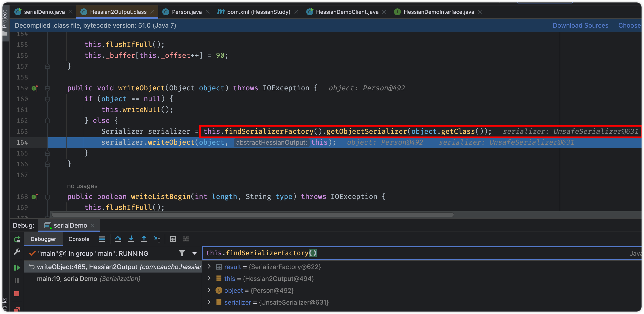This screenshot has width=644, height=314.
Task: Close the serialDemo debug session tab
Action: [x=93, y=226]
